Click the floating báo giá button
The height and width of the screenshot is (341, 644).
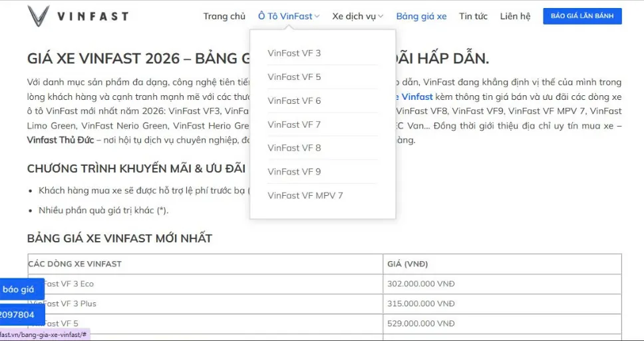(x=22, y=289)
